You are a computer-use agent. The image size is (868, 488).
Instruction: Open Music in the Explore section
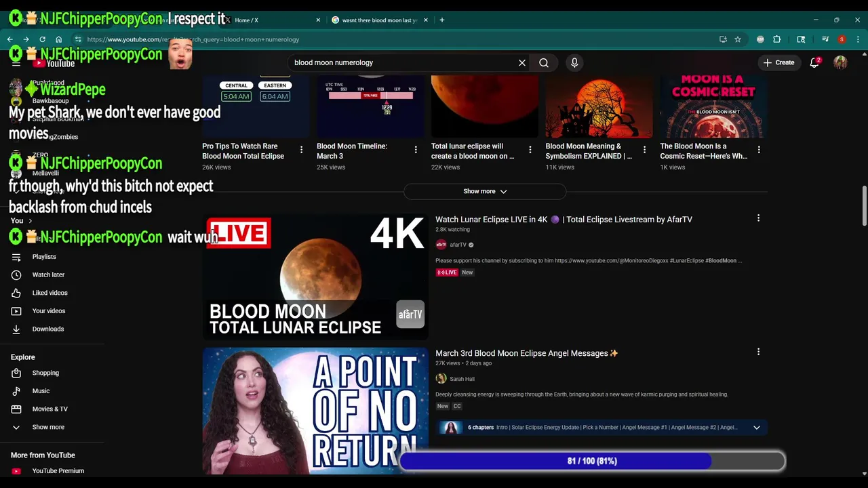[x=41, y=391]
